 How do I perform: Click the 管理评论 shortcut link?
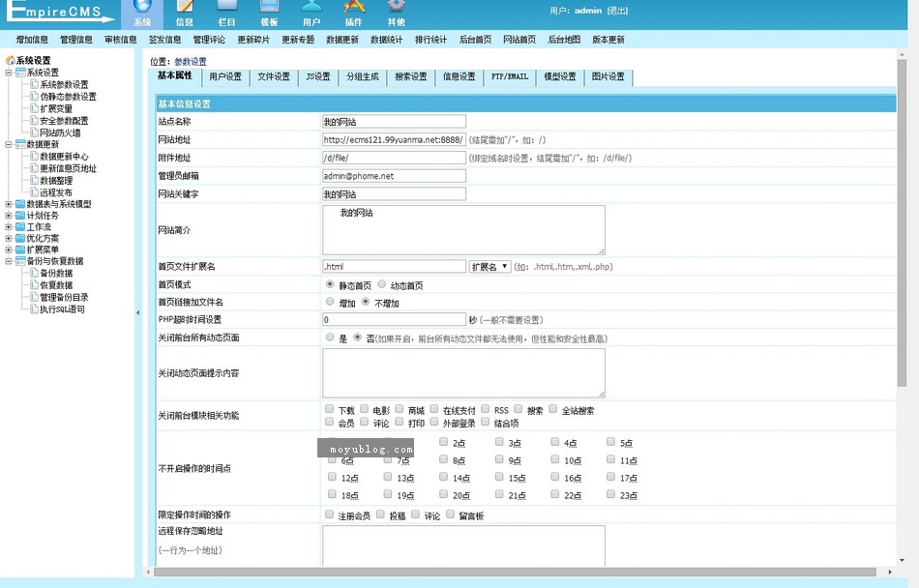(x=209, y=40)
